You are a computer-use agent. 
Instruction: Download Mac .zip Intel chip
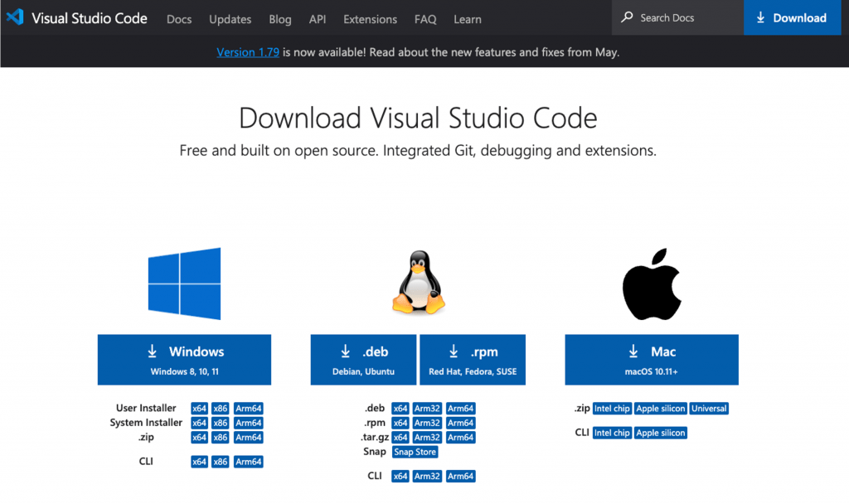click(612, 408)
